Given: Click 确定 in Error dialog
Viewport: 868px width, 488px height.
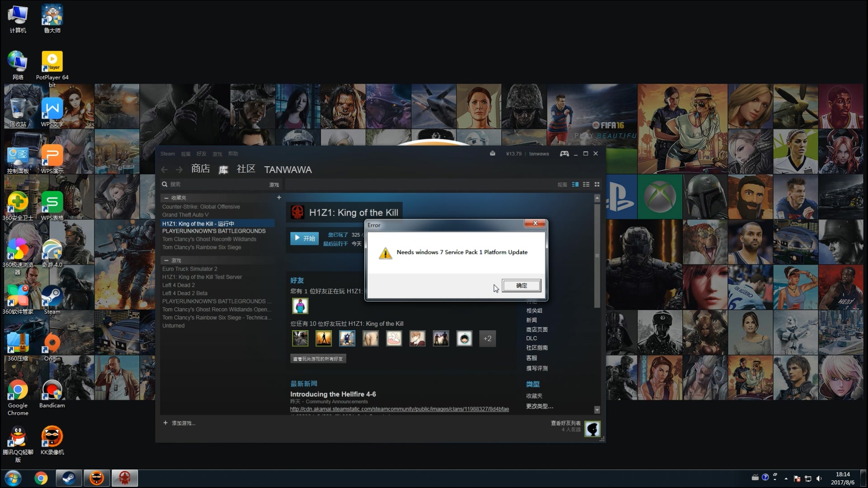Looking at the screenshot, I should coord(521,286).
